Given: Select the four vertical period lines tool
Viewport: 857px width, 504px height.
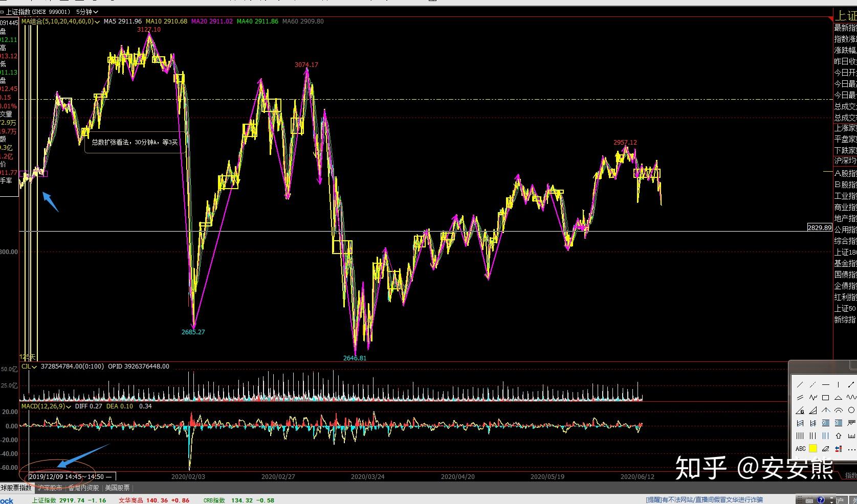Looking at the screenshot, I should pyautogui.click(x=800, y=436).
